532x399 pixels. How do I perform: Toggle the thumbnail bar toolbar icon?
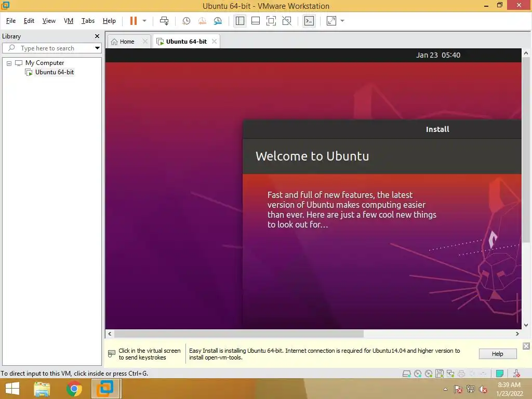coord(256,21)
